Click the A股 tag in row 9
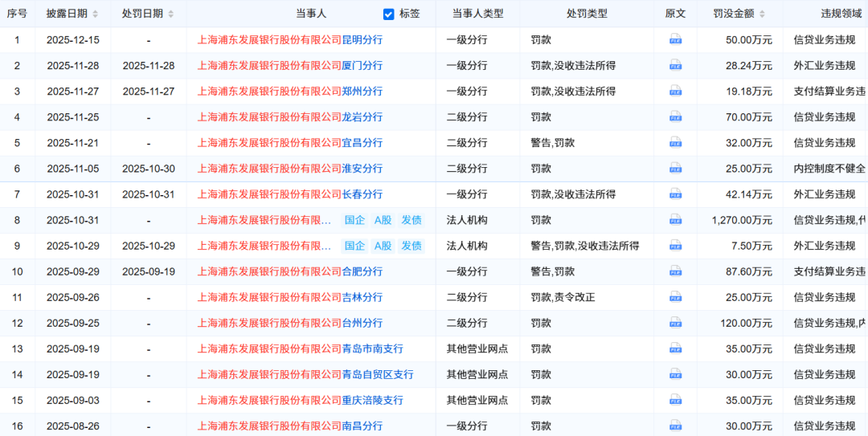The height and width of the screenshot is (436, 868). click(x=383, y=246)
